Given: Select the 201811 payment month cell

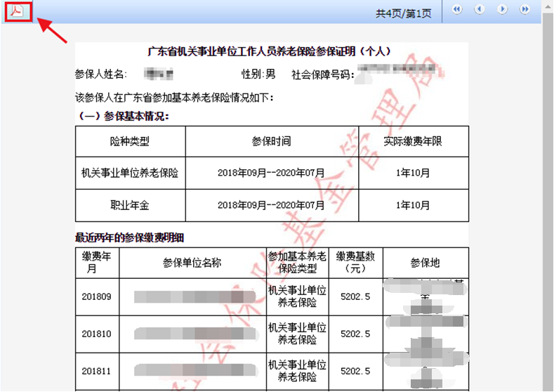Looking at the screenshot, I should click(x=97, y=370).
